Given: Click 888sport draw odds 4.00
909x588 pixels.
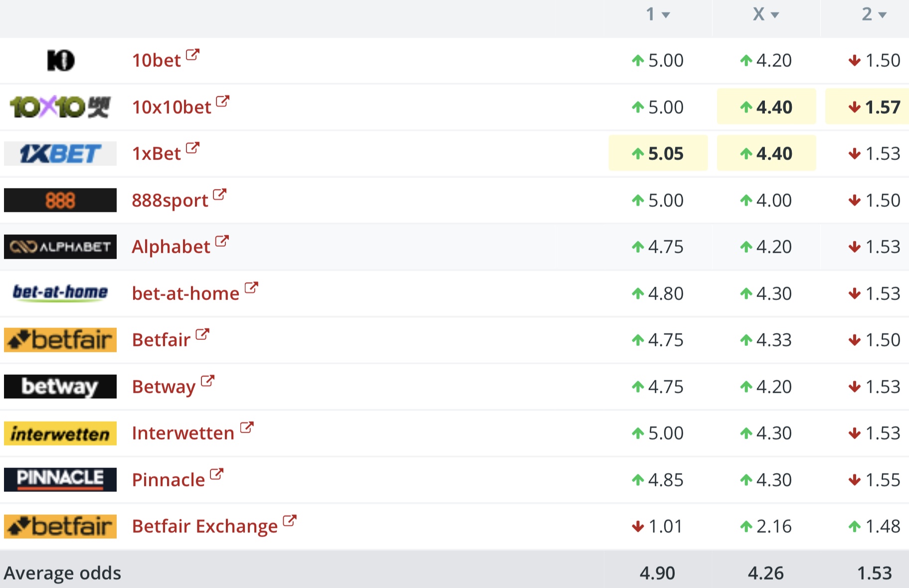Looking at the screenshot, I should click(766, 200).
